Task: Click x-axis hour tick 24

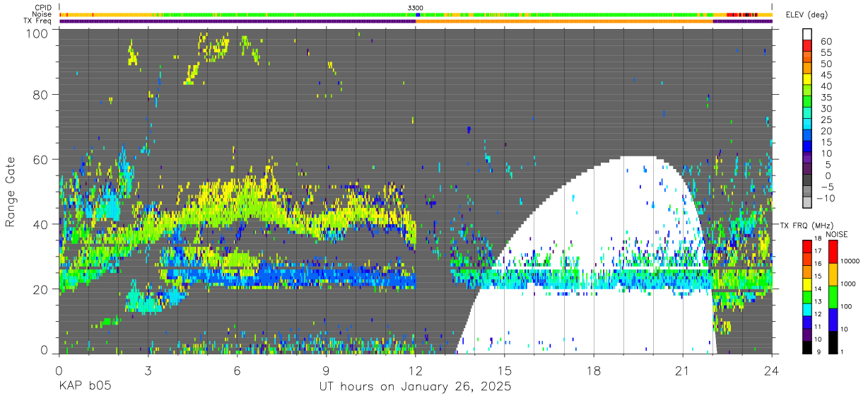Action: pyautogui.click(x=772, y=370)
